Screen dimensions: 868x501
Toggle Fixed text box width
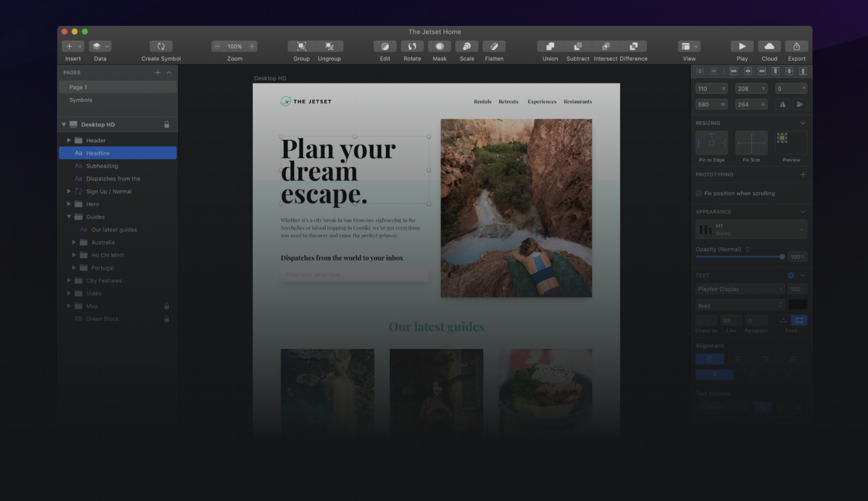[x=799, y=320]
